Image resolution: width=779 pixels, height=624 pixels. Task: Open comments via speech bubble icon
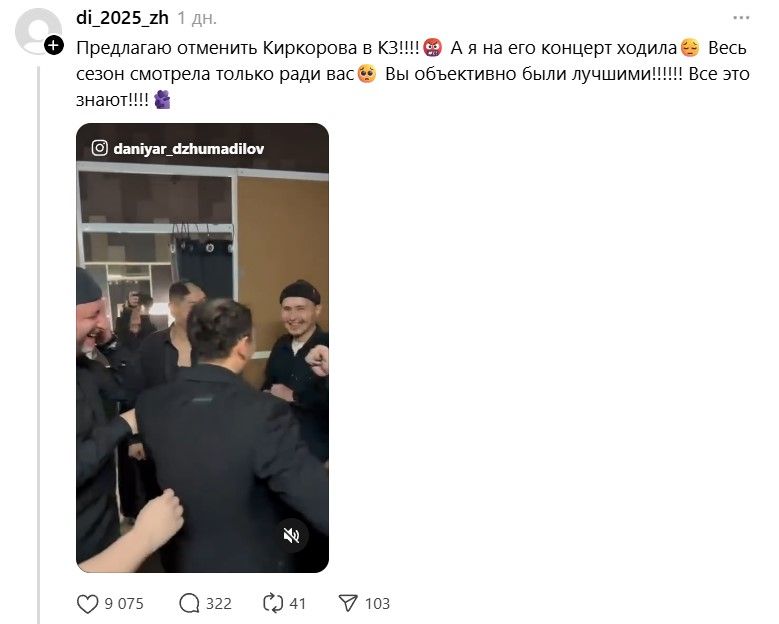tap(189, 604)
